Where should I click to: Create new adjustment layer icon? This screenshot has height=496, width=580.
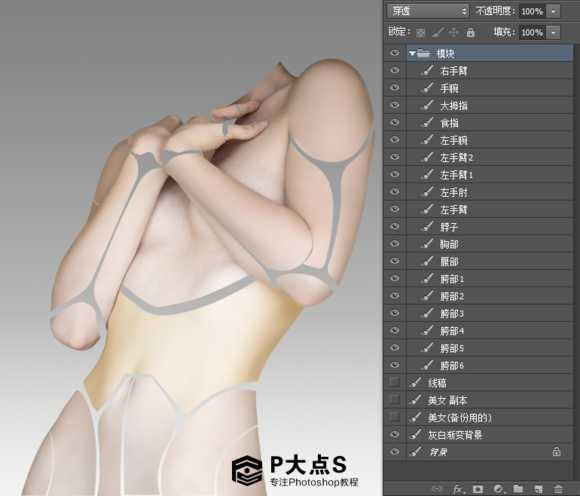498,489
